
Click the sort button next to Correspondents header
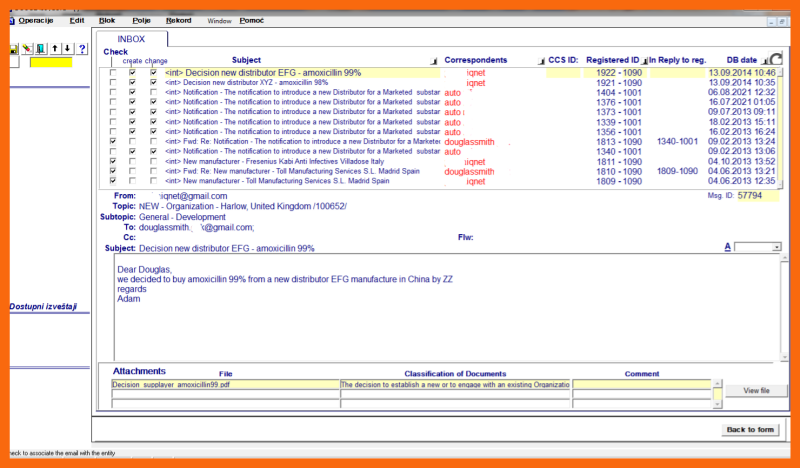(x=541, y=61)
